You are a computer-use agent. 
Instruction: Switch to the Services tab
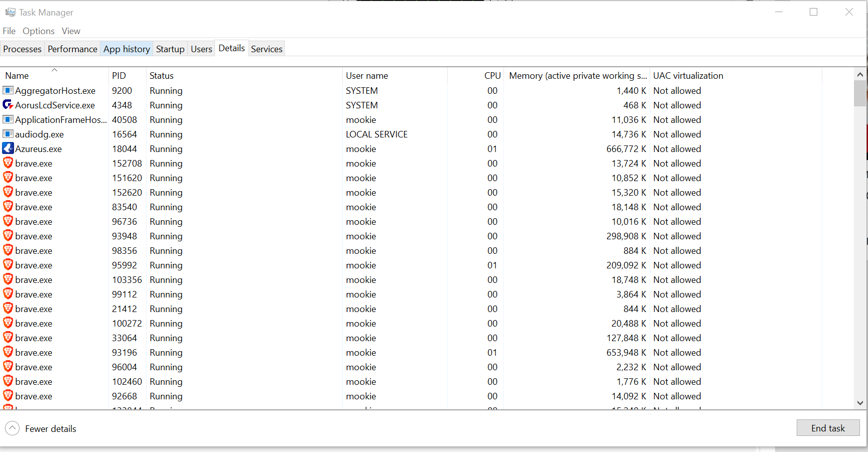[x=267, y=49]
